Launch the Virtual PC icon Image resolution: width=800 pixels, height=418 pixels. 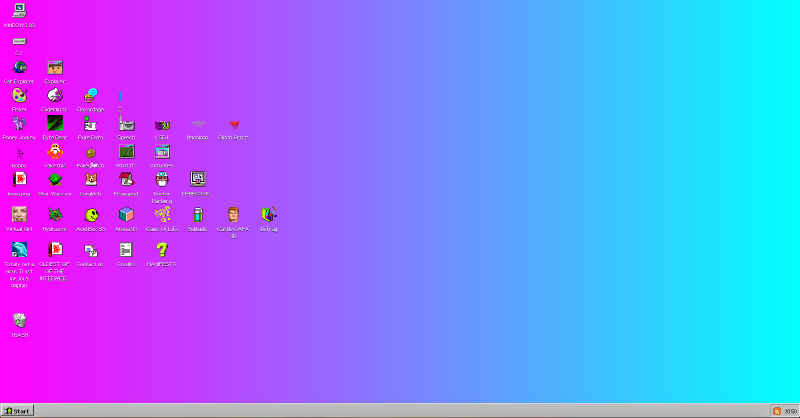coord(162,152)
